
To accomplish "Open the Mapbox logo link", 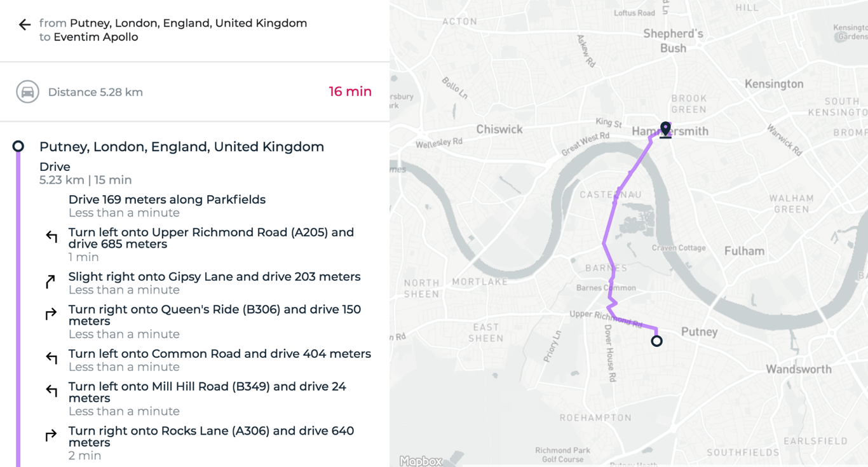I will point(421,461).
